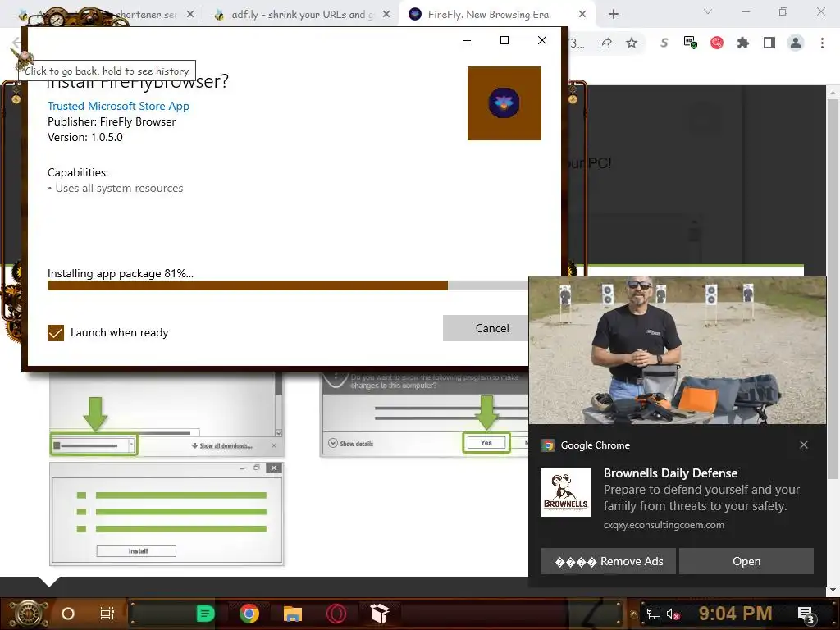Click the Brownells logo in the notification

pyautogui.click(x=566, y=492)
